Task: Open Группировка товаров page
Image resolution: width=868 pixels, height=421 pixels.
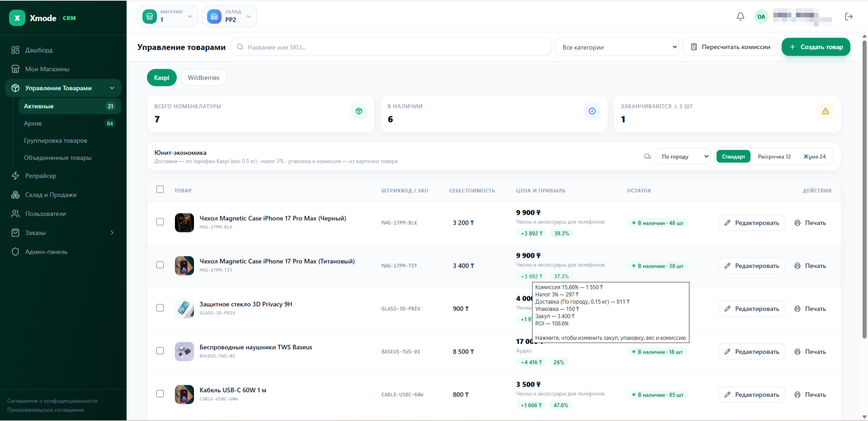Action: point(70,141)
